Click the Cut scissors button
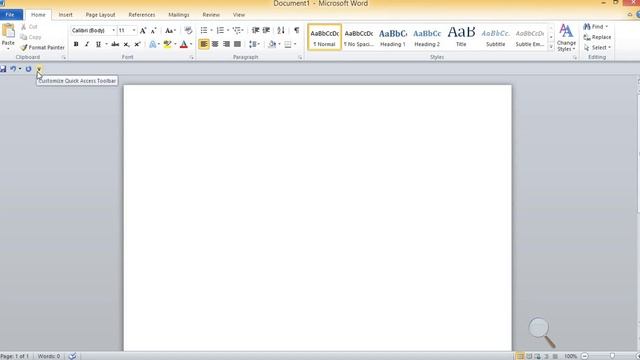640x360 pixels. tap(29, 27)
